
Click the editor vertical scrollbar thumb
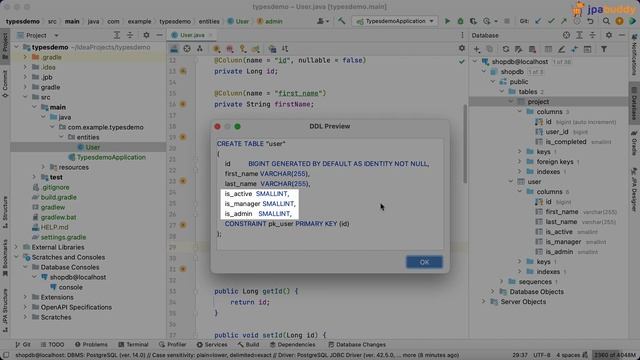tap(465, 144)
